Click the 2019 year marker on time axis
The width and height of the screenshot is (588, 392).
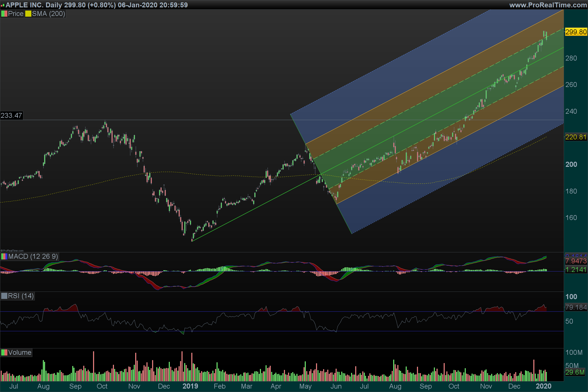(190, 386)
